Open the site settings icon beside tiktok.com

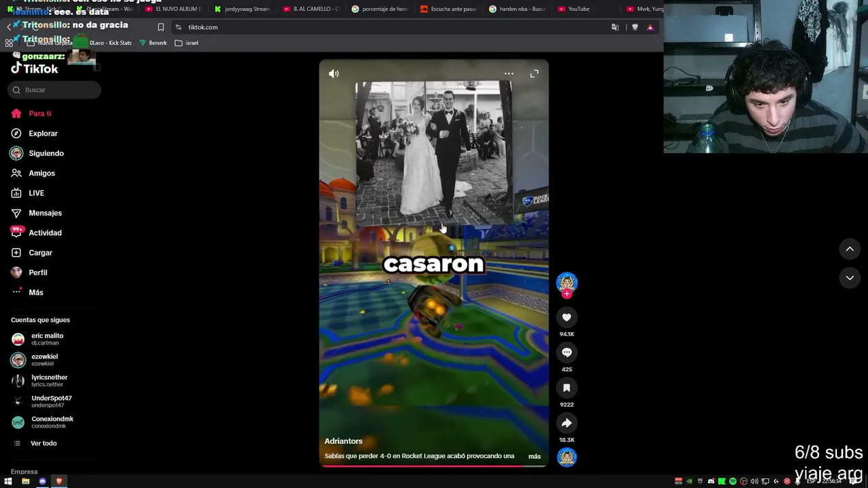coord(178,27)
